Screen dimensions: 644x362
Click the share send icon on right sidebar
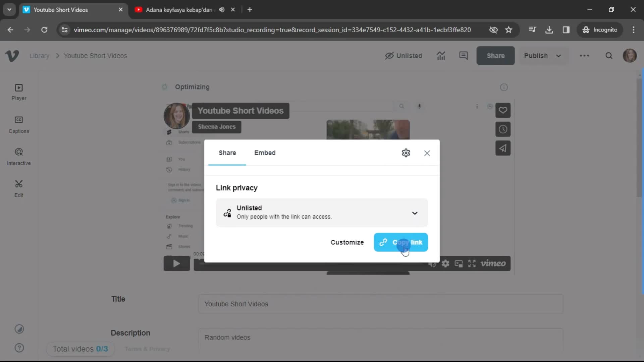(504, 148)
